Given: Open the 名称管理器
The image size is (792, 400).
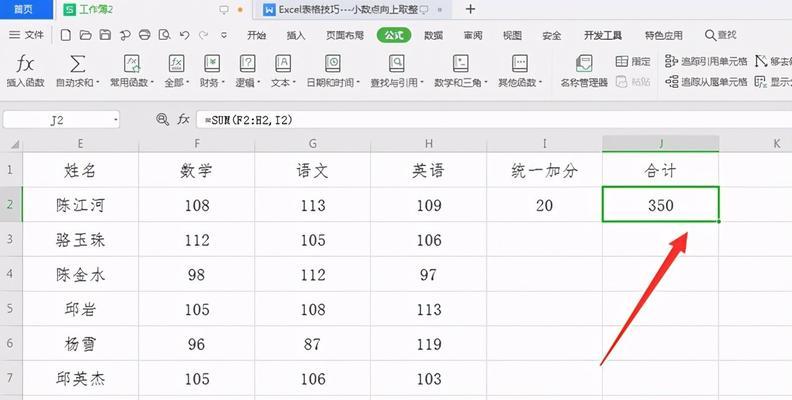Looking at the screenshot, I should (x=584, y=71).
